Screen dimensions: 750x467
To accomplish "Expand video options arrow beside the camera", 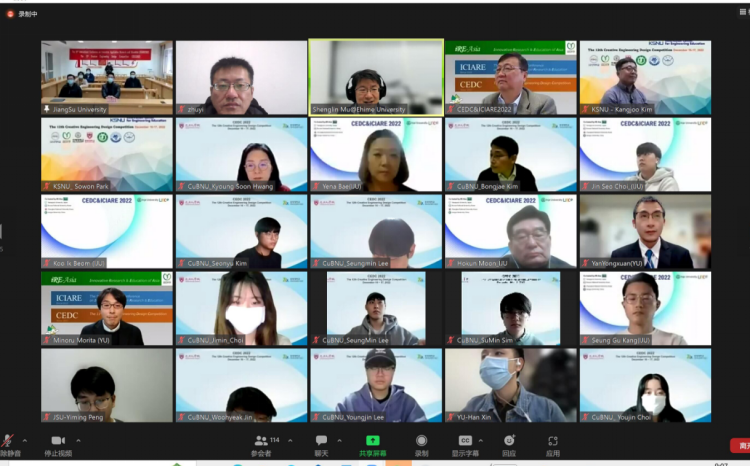I will coord(79,438).
